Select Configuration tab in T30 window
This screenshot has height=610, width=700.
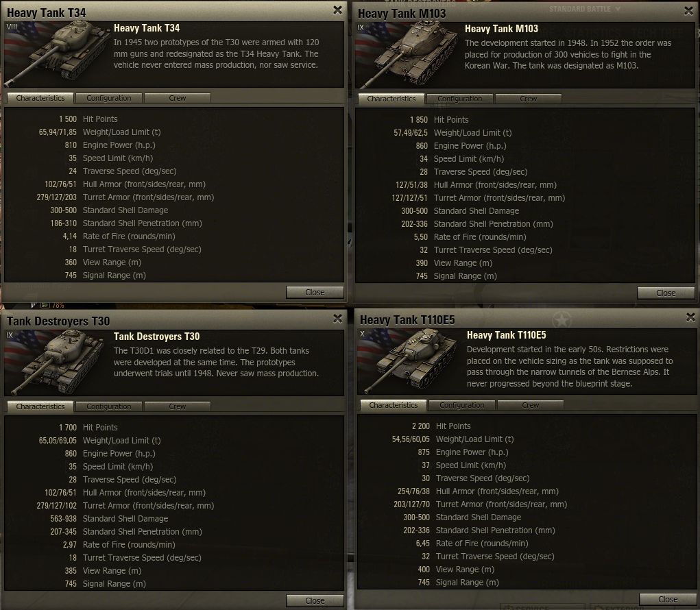(109, 406)
